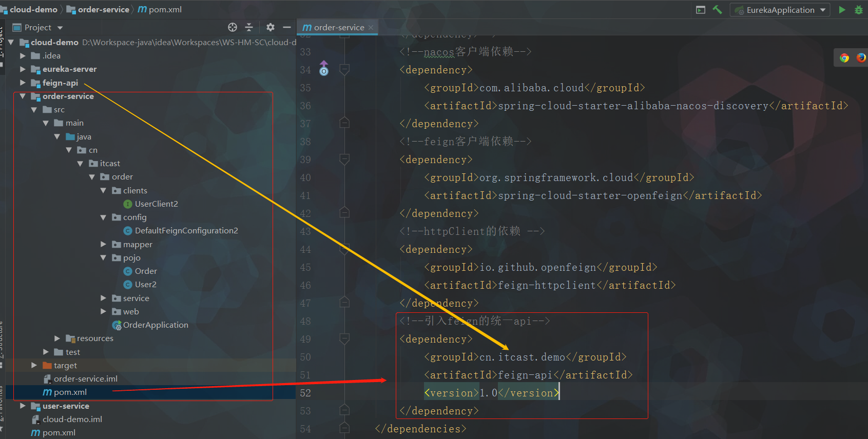Image resolution: width=868 pixels, height=439 pixels.
Task: Select the target folder
Action: [65, 365]
